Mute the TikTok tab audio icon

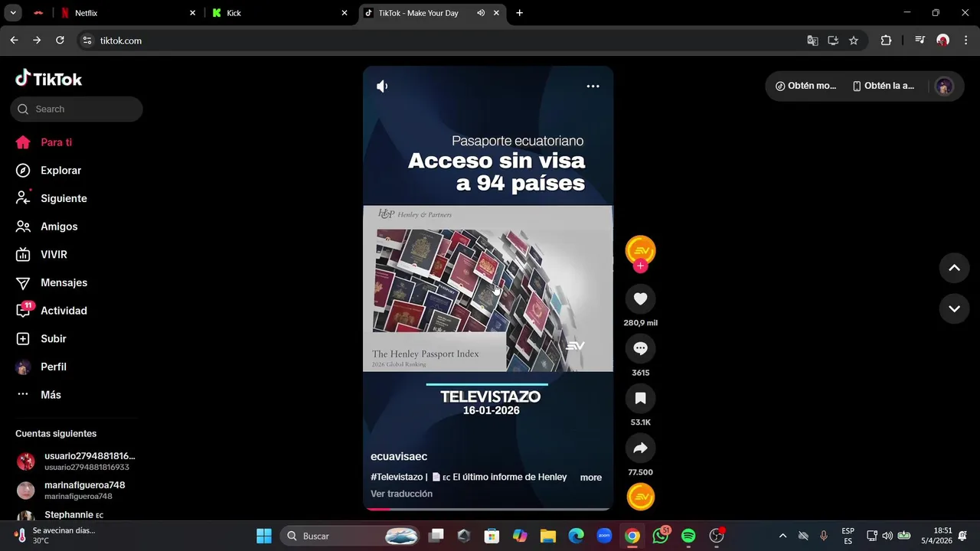[x=481, y=13]
